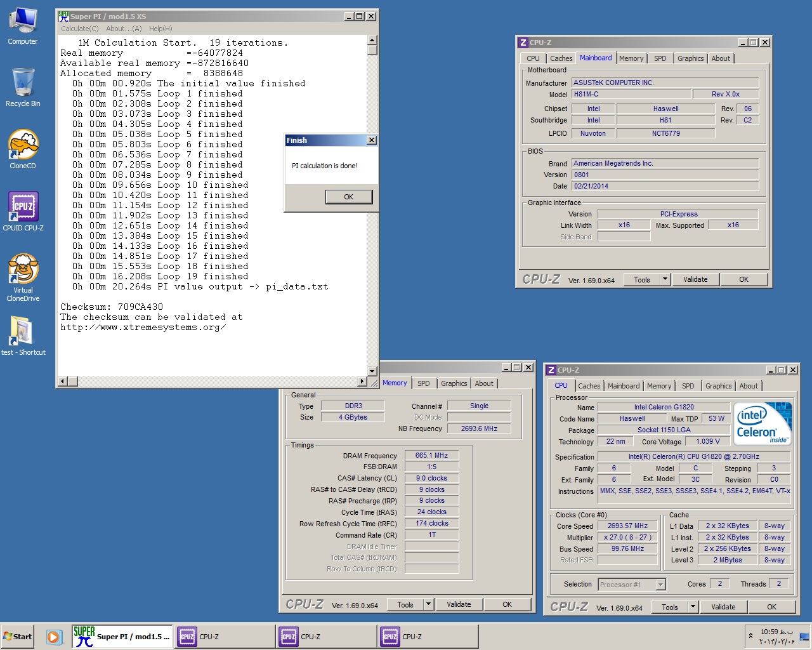This screenshot has height=650, width=812.
Task: Select Caches tab in the Celeron CPU window
Action: [x=589, y=386]
